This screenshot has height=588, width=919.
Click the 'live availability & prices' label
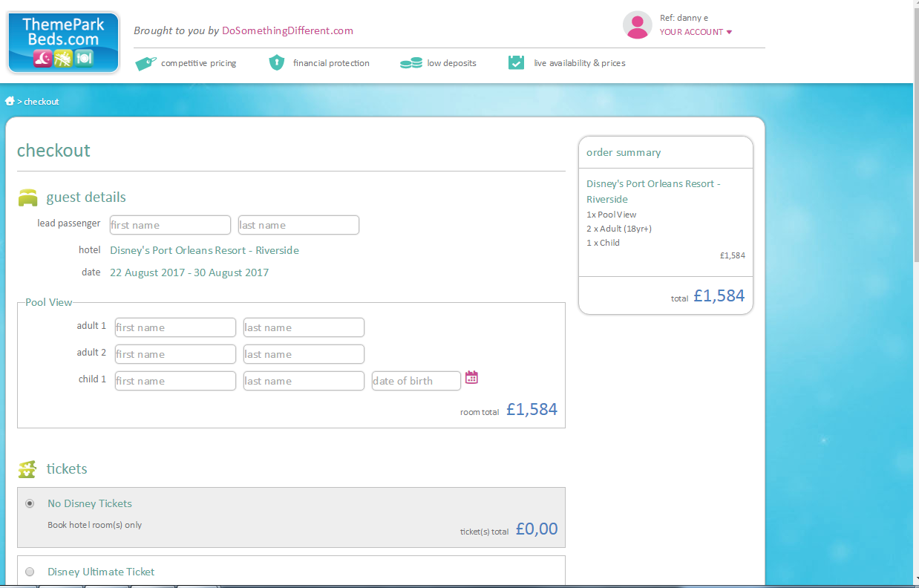pyautogui.click(x=580, y=63)
